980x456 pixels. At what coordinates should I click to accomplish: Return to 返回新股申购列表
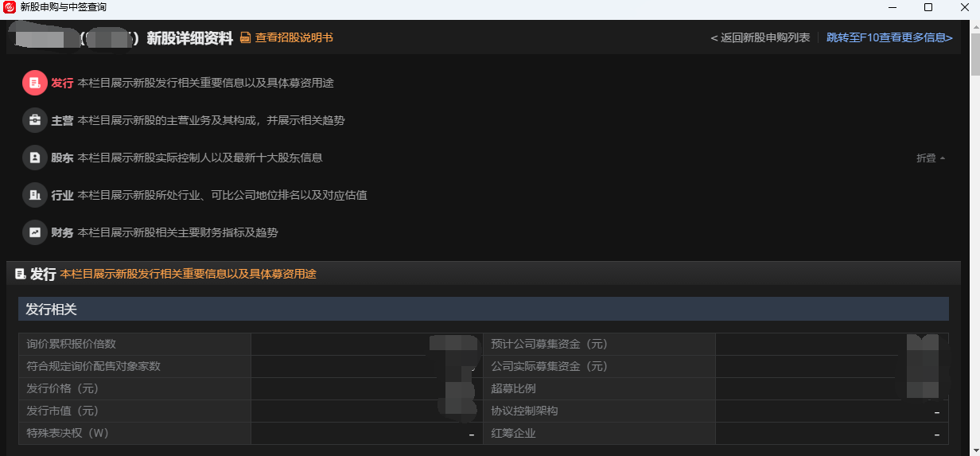coord(760,38)
